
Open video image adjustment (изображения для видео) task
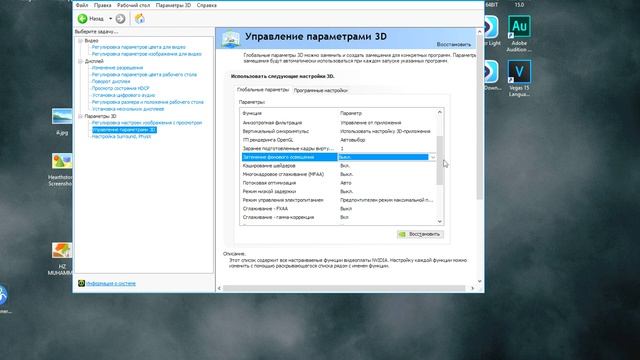click(x=147, y=54)
